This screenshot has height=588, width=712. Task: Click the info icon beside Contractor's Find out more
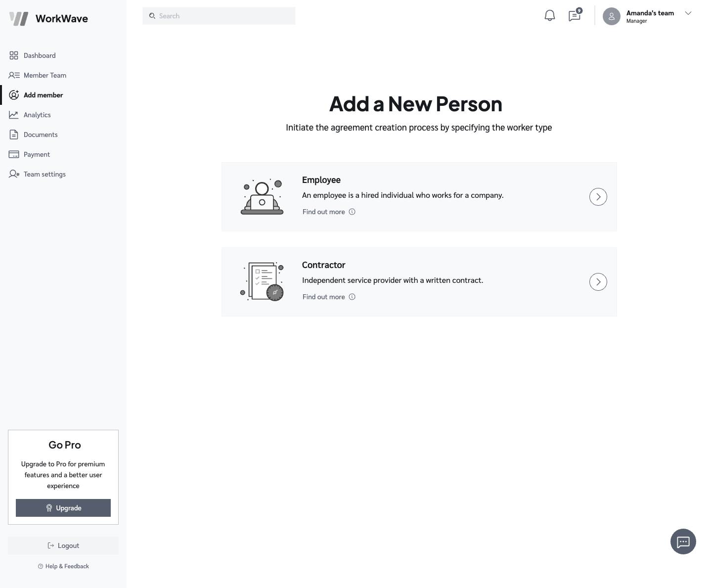[x=352, y=297]
